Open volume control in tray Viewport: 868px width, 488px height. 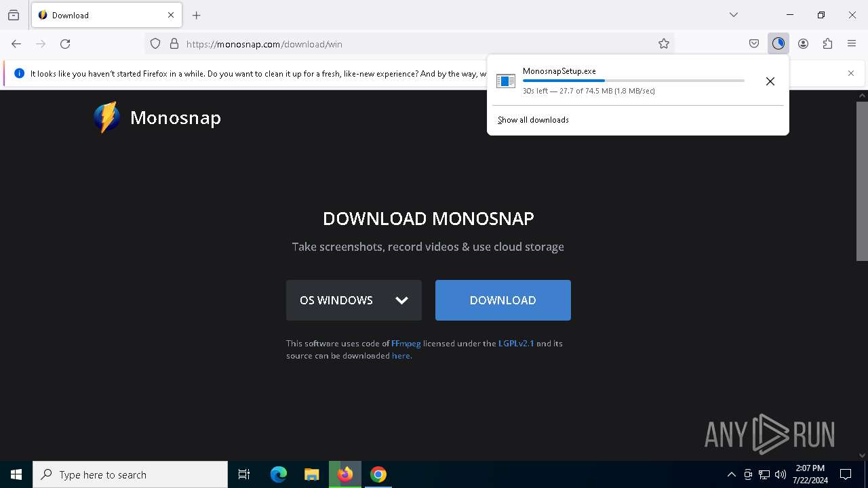(x=781, y=474)
